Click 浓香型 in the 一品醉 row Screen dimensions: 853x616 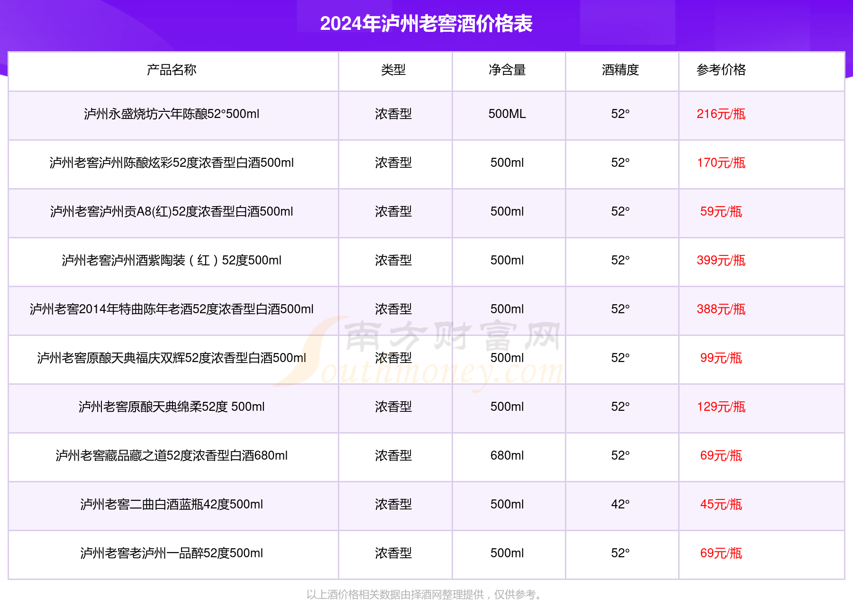tap(393, 553)
